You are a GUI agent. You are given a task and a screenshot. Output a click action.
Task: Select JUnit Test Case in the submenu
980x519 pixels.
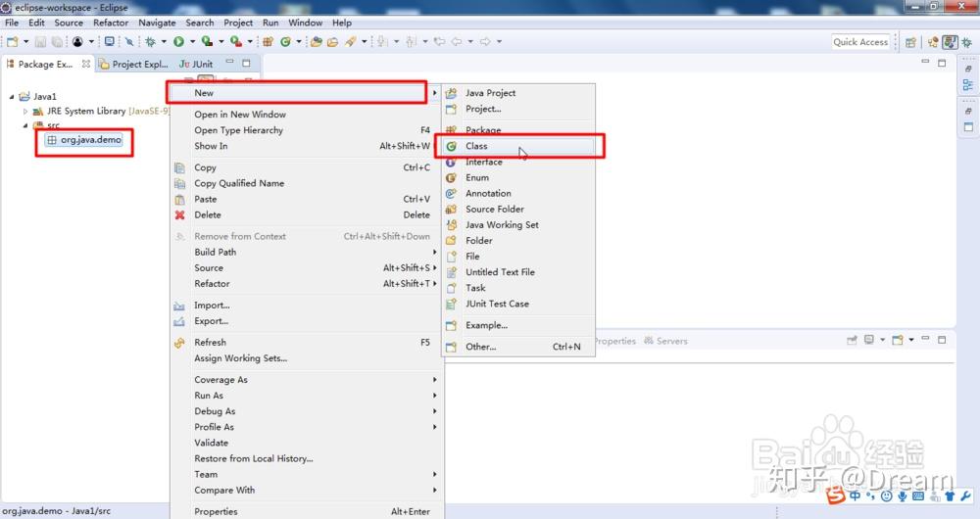pyautogui.click(x=518, y=305)
